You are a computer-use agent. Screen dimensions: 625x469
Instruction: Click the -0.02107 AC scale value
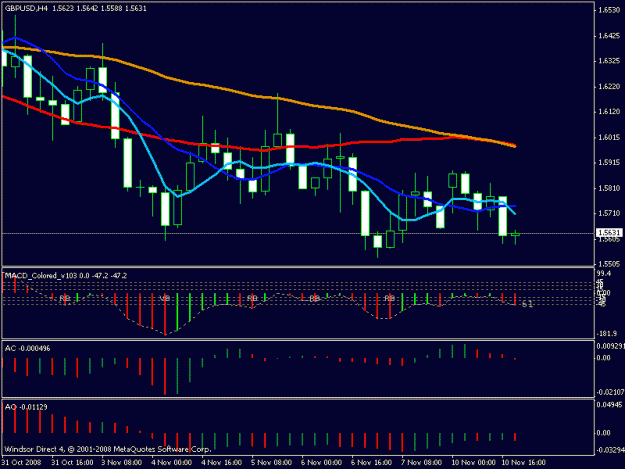coord(610,392)
